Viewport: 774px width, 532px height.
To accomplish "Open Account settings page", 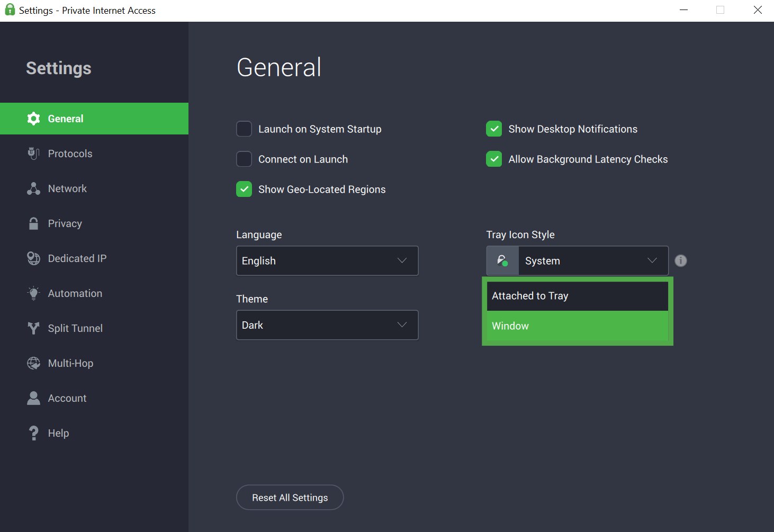I will click(x=94, y=398).
